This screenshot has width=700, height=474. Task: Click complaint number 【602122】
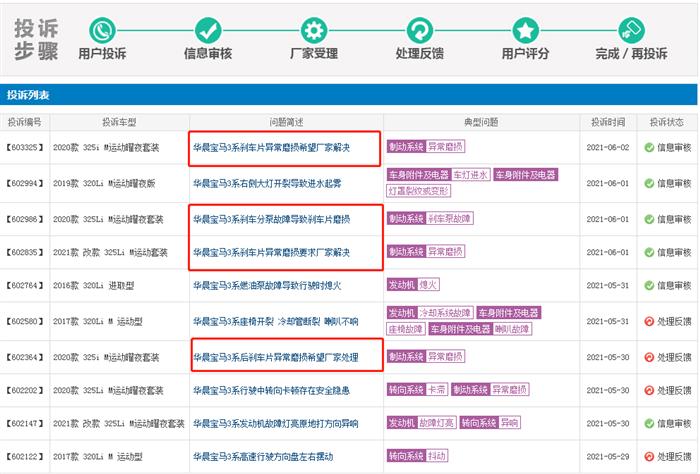(x=25, y=456)
